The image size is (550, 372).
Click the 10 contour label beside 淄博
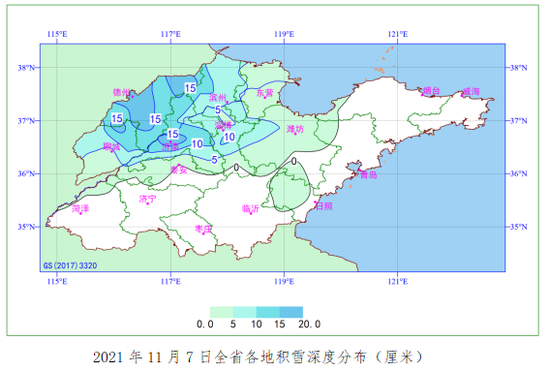pyautogui.click(x=229, y=137)
